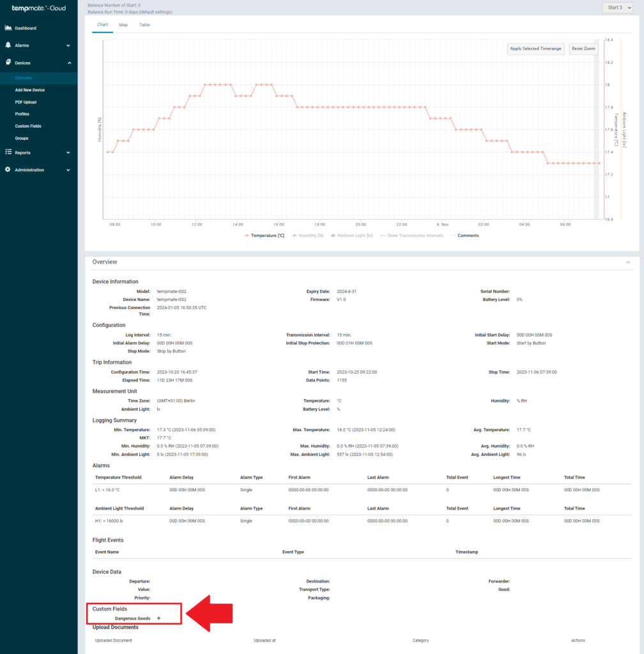
Task: Click the Custom Fields section heading
Action: click(x=110, y=609)
